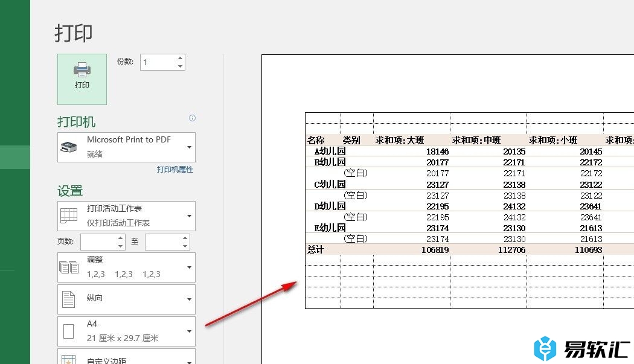Click the total 106819 in the preview

[435, 250]
